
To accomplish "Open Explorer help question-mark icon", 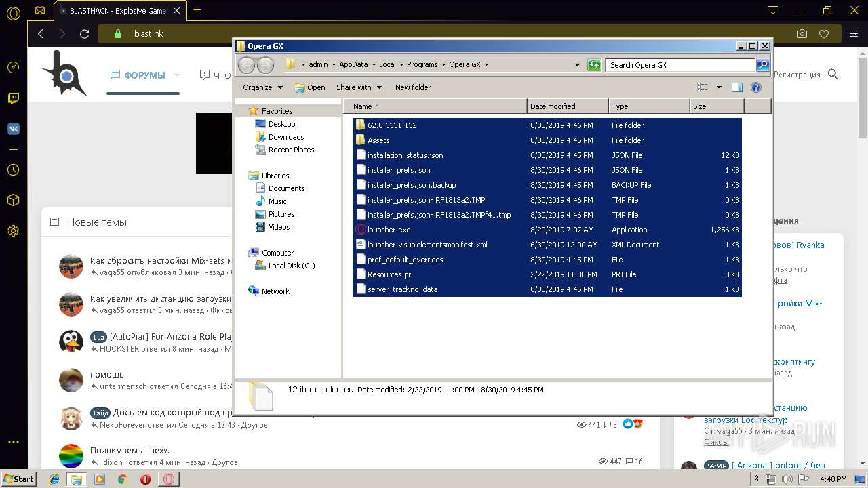I will [x=756, y=87].
